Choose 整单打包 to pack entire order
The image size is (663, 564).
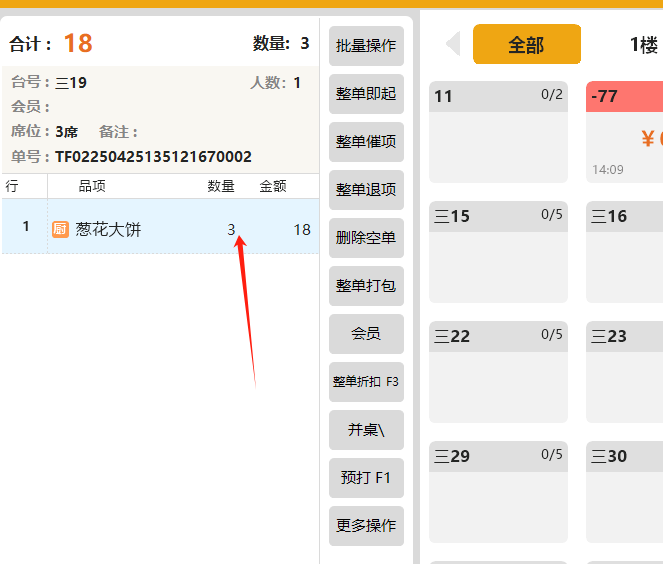pos(366,286)
